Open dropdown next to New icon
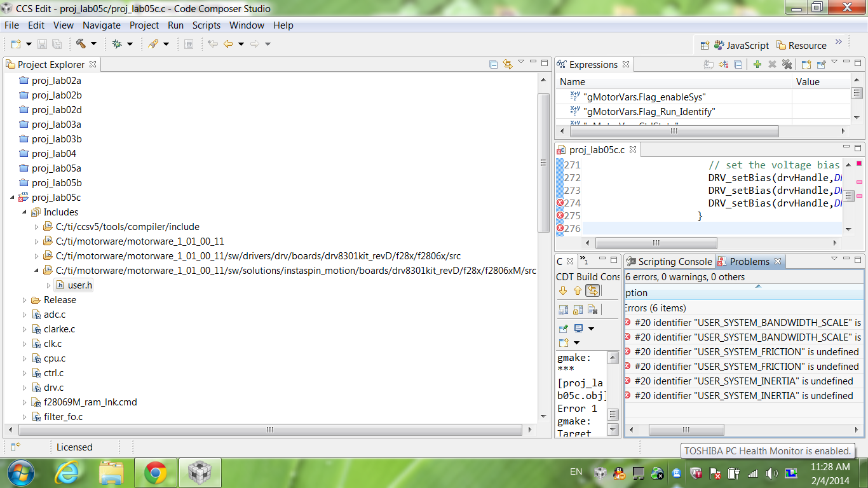The height and width of the screenshot is (488, 868). (x=29, y=44)
